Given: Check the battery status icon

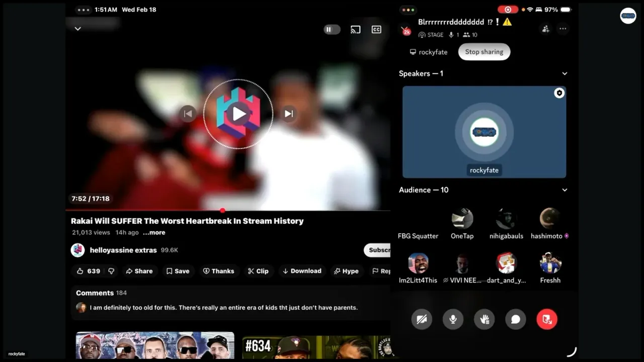Looking at the screenshot, I should pos(566,10).
